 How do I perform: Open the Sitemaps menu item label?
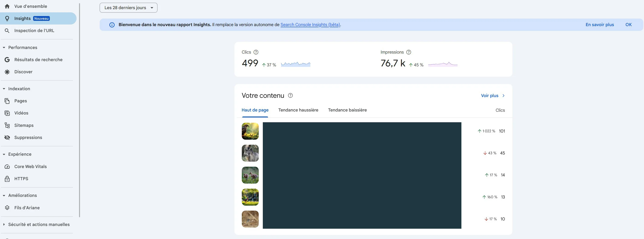24,125
